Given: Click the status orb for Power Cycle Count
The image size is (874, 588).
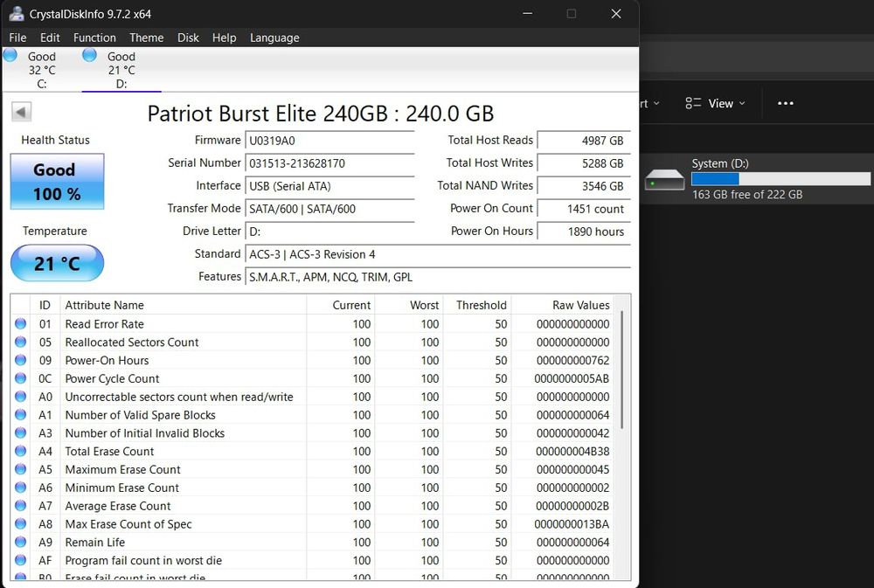Looking at the screenshot, I should (21, 378).
